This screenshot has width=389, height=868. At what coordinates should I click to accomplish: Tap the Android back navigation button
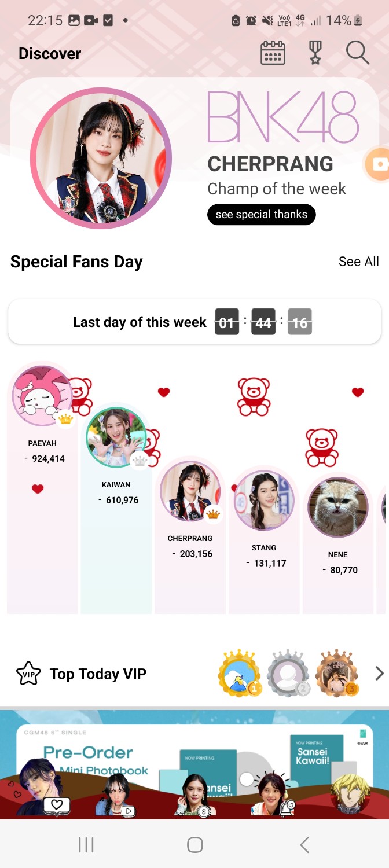(304, 845)
